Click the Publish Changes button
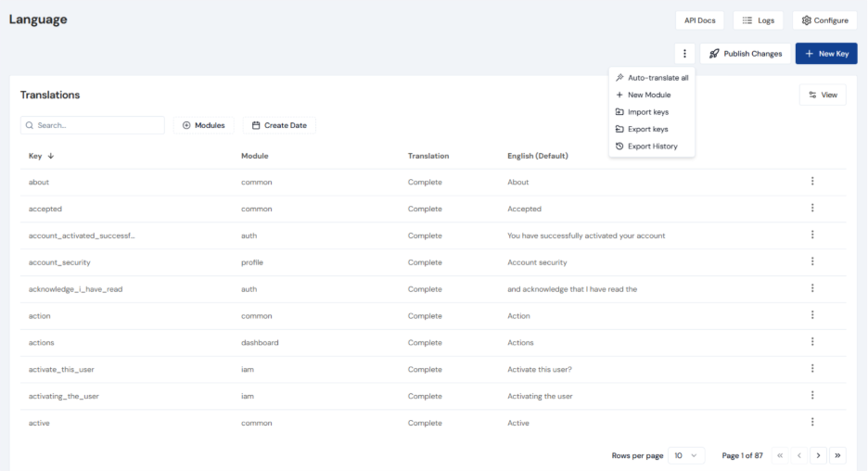Viewport: 868px width, 471px height. (x=746, y=54)
